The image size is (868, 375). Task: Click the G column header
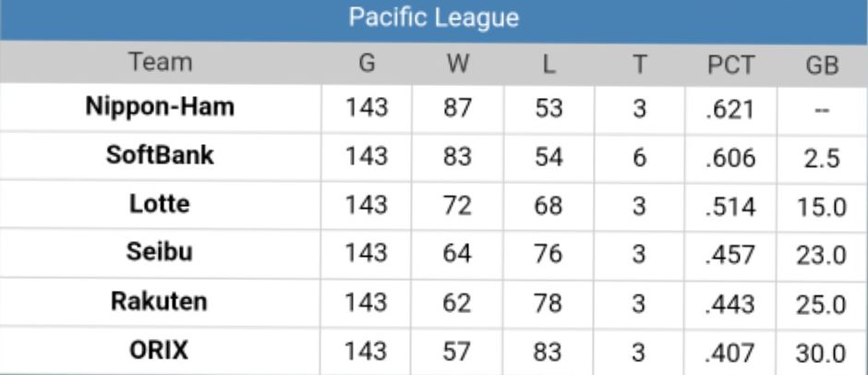point(367,64)
